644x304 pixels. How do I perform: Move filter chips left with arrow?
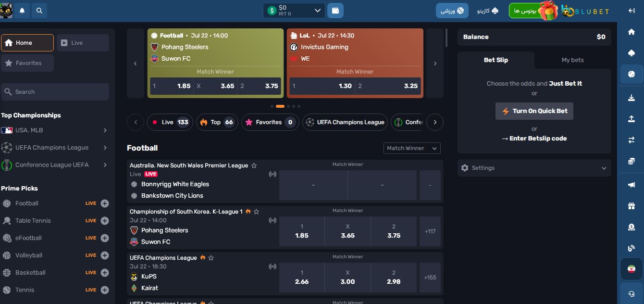(x=136, y=122)
